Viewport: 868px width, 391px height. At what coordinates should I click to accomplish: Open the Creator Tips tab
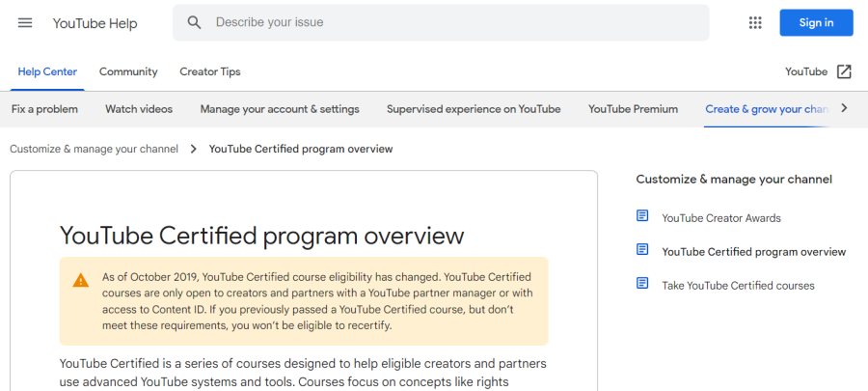210,72
